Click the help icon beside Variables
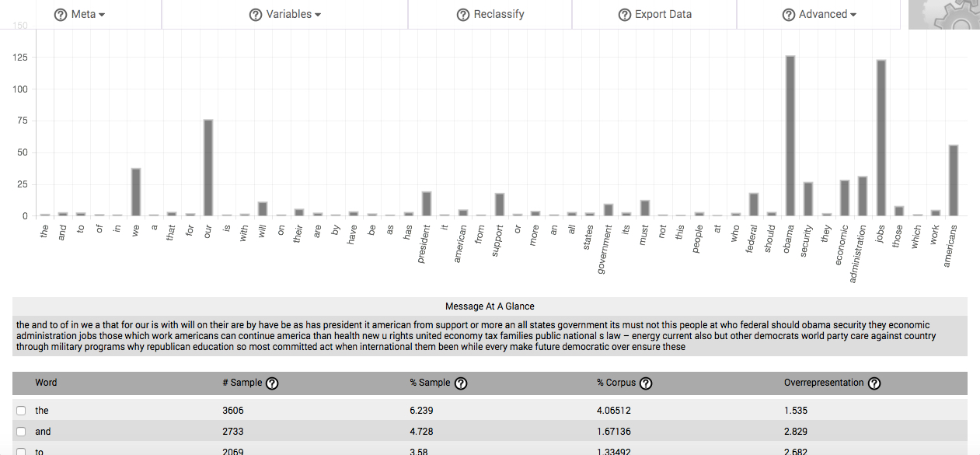980x455 pixels. [x=255, y=15]
